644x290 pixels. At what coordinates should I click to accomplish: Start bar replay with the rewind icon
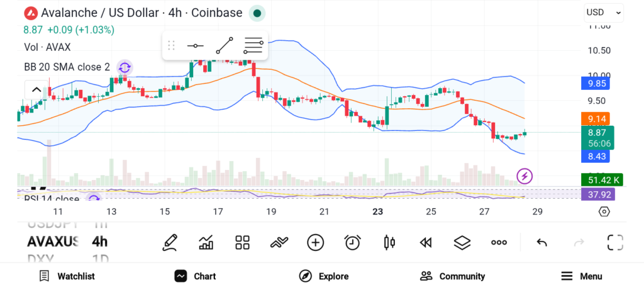(426, 242)
